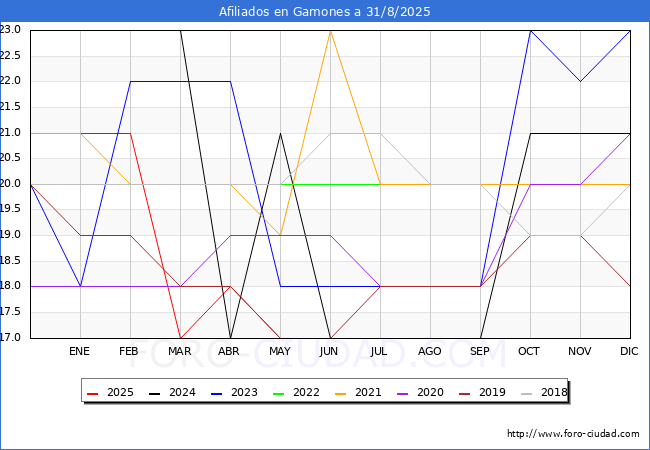This screenshot has height=450, width=650.
Task: Select the '2020' legend label
Action: point(430,392)
